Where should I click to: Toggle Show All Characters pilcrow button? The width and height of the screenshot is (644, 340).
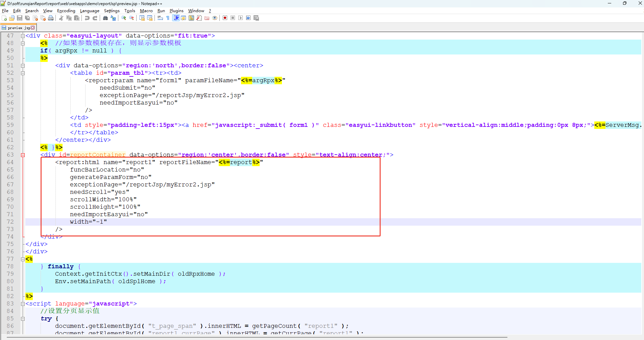tap(168, 18)
